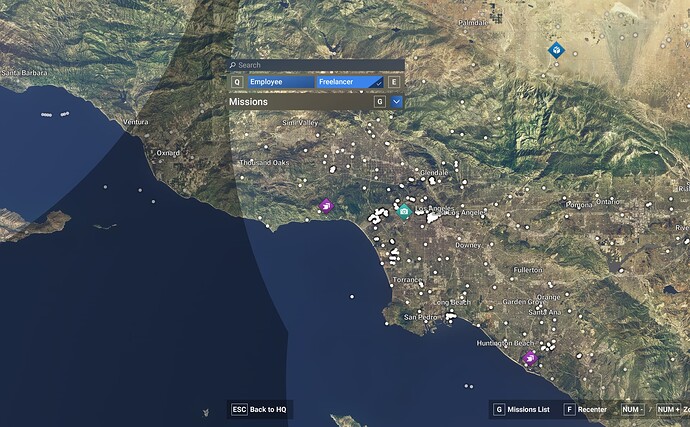Expand the Missions dropdown chevron

[396, 102]
